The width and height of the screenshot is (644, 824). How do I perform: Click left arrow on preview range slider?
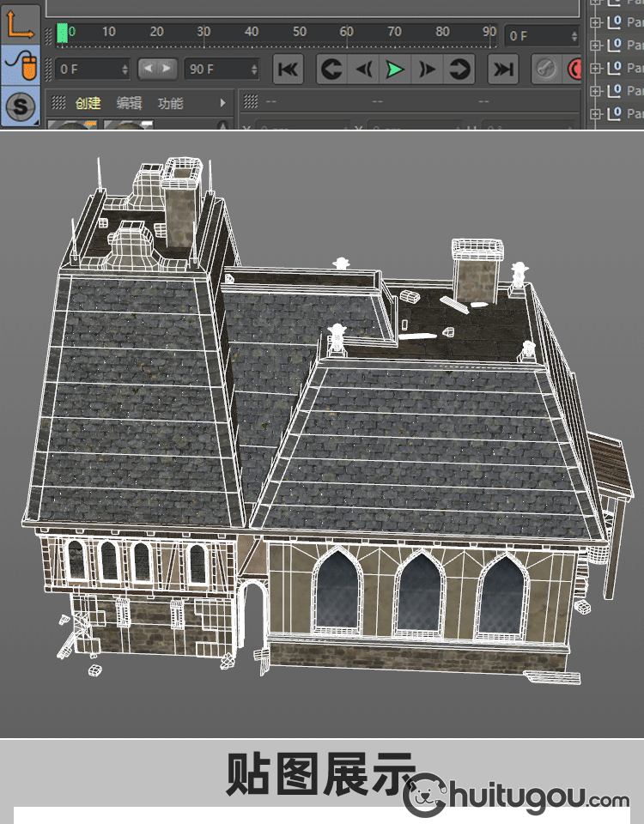coord(149,69)
